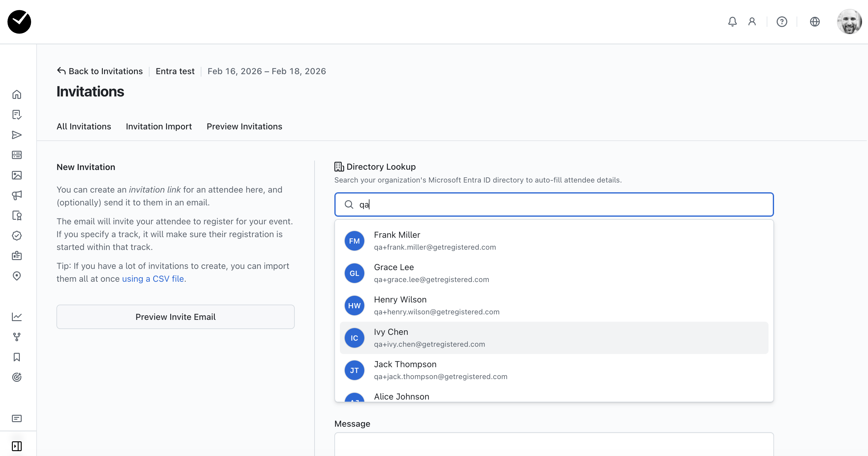868x456 pixels.
Task: Open the user profile avatar menu
Action: [x=849, y=22]
